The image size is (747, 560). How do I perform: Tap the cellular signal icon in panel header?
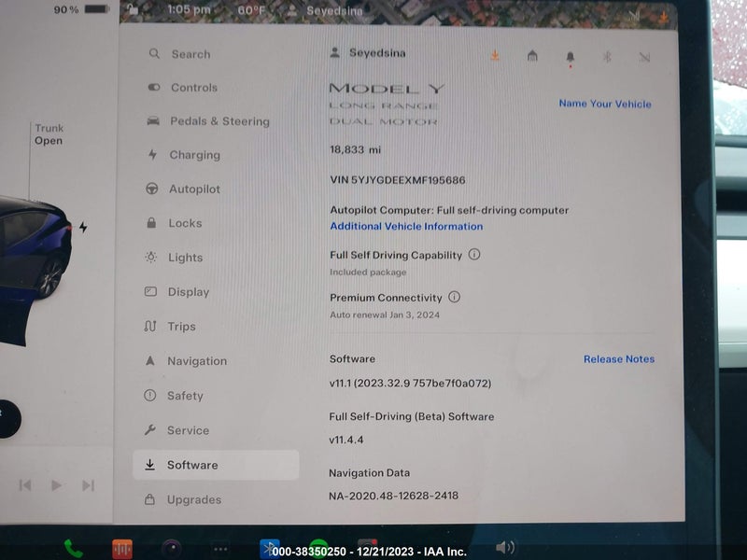pyautogui.click(x=644, y=58)
